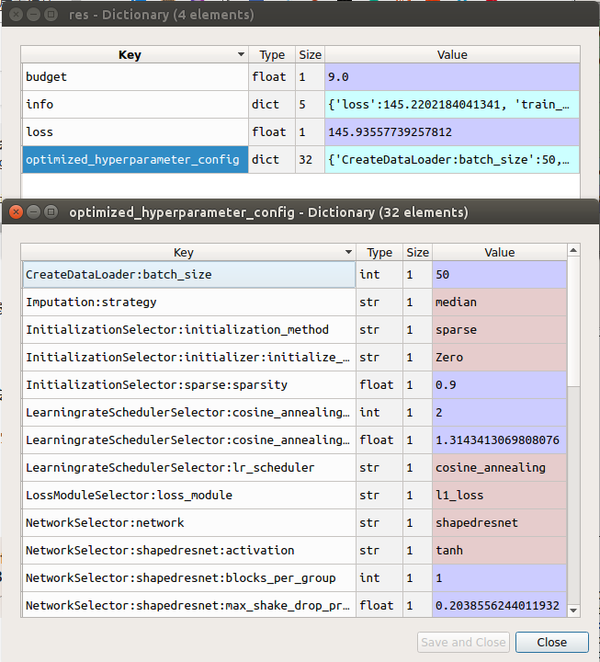The height and width of the screenshot is (662, 600).
Task: Click the l1_loss value of LossModuleSelector:loss_module
Action: [499, 495]
